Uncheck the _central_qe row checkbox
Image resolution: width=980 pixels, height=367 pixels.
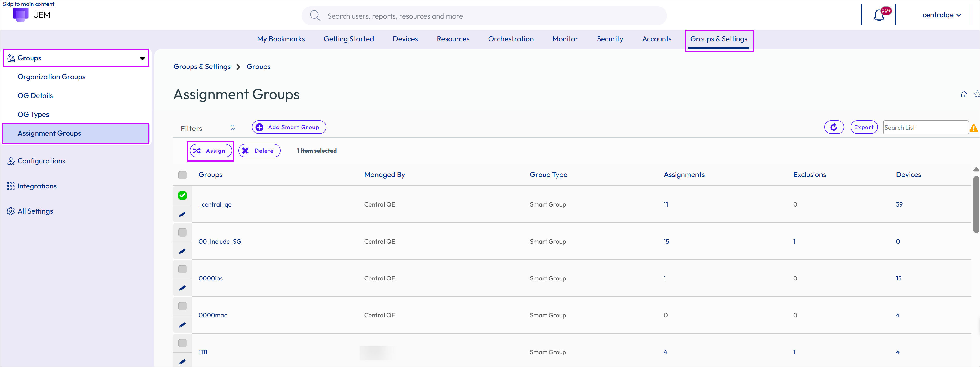tap(182, 196)
